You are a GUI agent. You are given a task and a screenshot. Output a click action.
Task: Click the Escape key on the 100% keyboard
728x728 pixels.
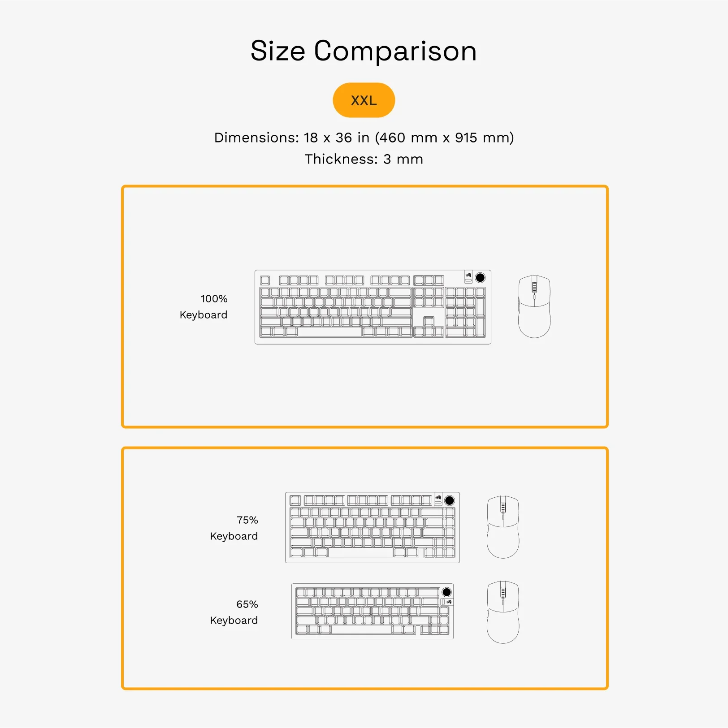[265, 280]
